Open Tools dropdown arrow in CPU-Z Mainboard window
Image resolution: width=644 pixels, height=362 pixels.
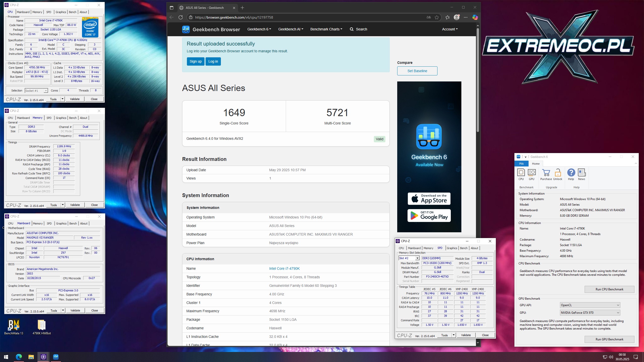[63, 310]
